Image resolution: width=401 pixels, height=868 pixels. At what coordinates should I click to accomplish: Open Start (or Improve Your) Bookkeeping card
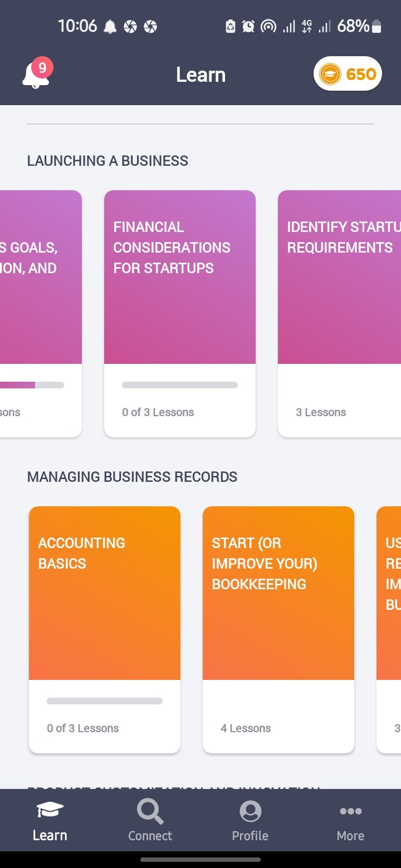278,630
